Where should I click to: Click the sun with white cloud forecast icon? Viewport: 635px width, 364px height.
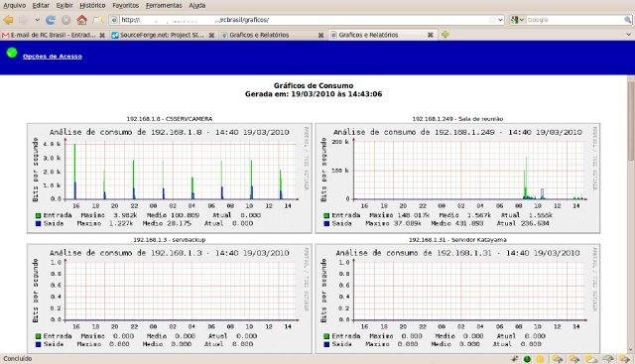590,359
